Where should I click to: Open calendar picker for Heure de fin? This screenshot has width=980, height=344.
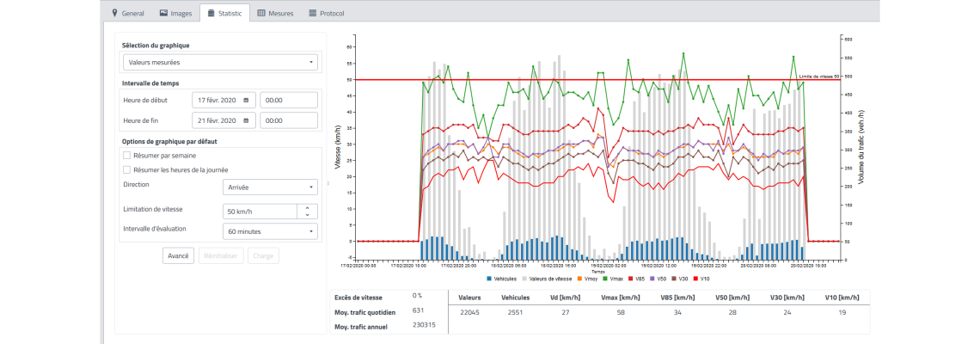(247, 121)
